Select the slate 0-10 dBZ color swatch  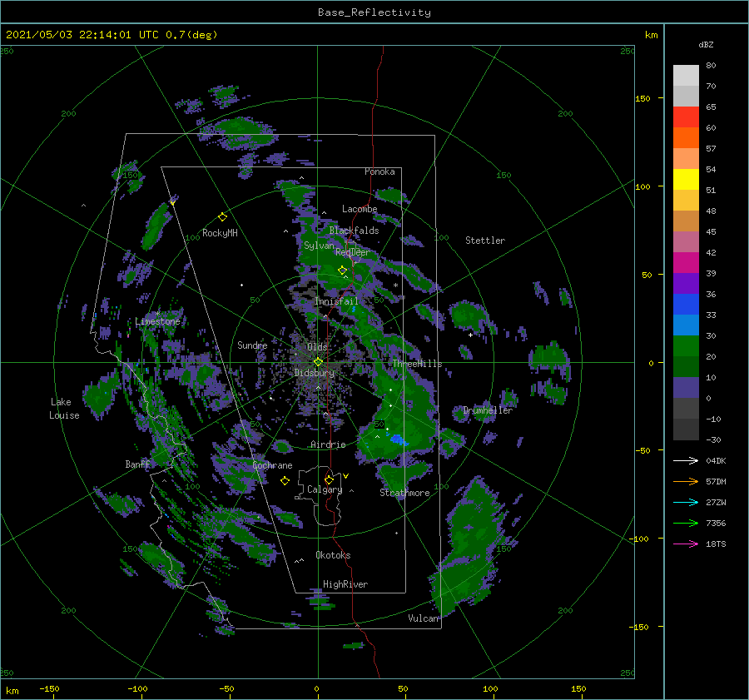[686, 388]
